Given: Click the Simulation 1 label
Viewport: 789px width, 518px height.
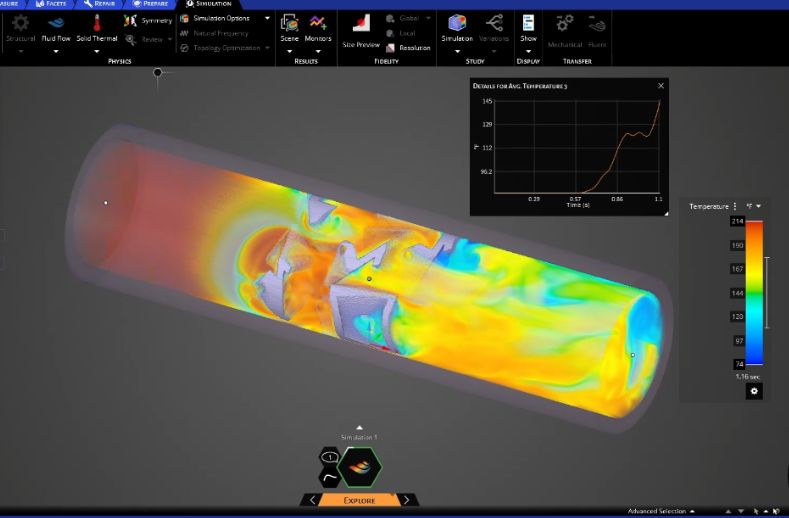Looking at the screenshot, I should pyautogui.click(x=359, y=437).
